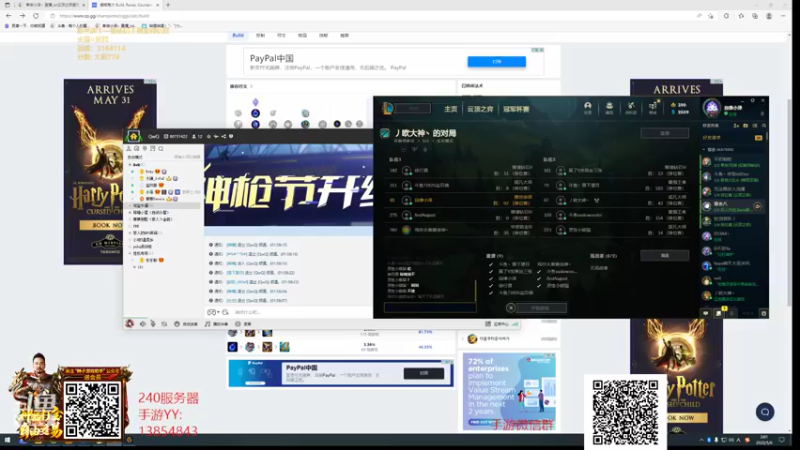The image size is (800, 450).
Task: Toggle the fourth checkmark in invited left column
Action: click(491, 286)
